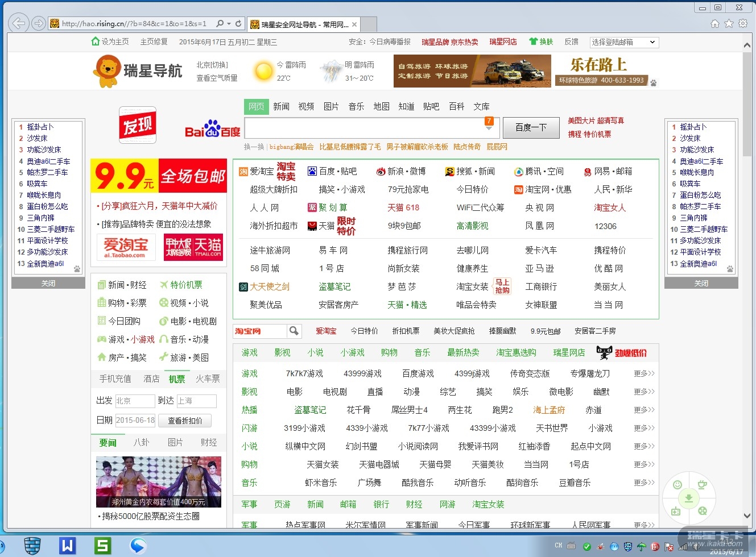This screenshot has width=756, height=557.
Task: Click the 换肤 shirt icon
Action: pos(534,41)
